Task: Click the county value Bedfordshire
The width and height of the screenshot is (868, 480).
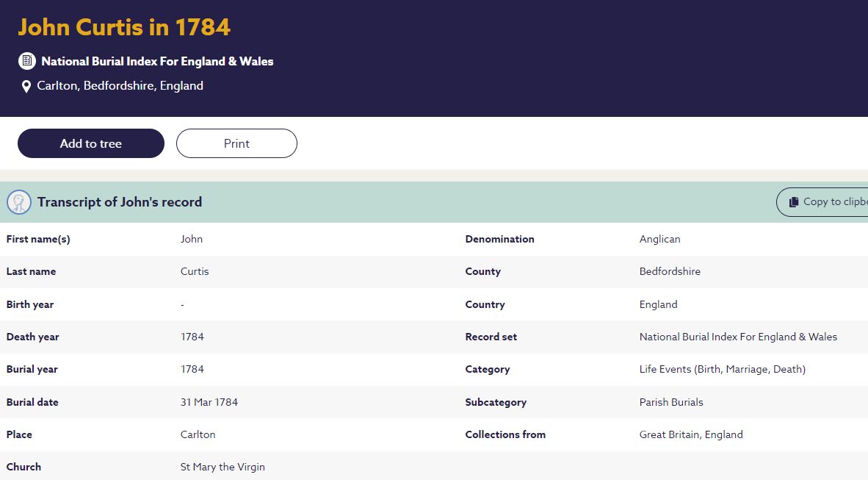Action: pos(670,271)
